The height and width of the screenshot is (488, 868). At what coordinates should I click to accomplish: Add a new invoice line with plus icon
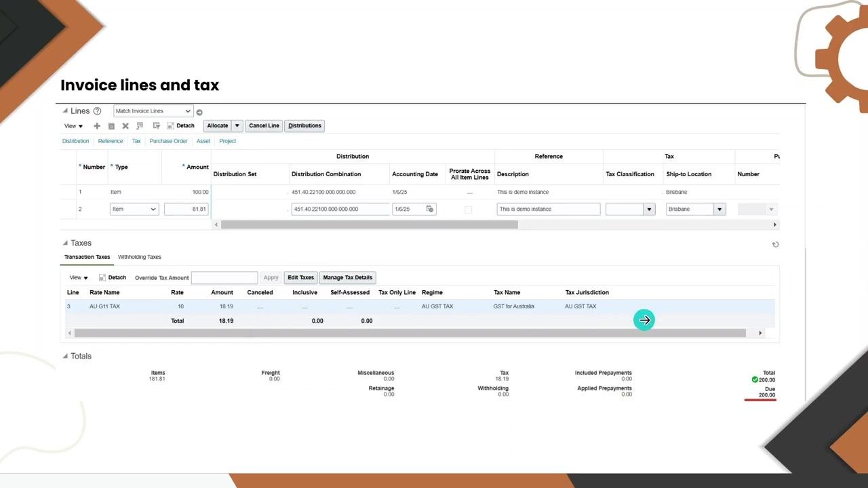coord(97,126)
